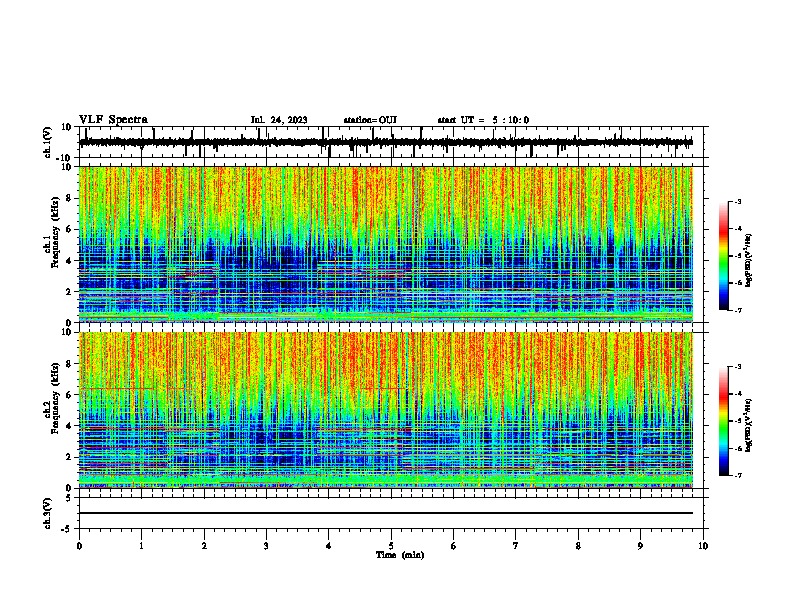Click the ch.2 color bar log(PSD) unit label
Image resolution: width=792 pixels, height=612 pixels.
[748, 426]
